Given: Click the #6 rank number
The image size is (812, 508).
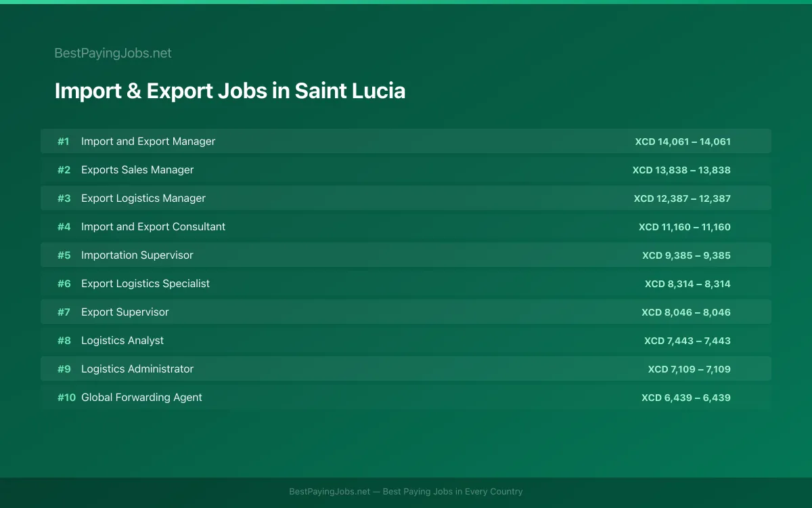Looking at the screenshot, I should pyautogui.click(x=64, y=284).
